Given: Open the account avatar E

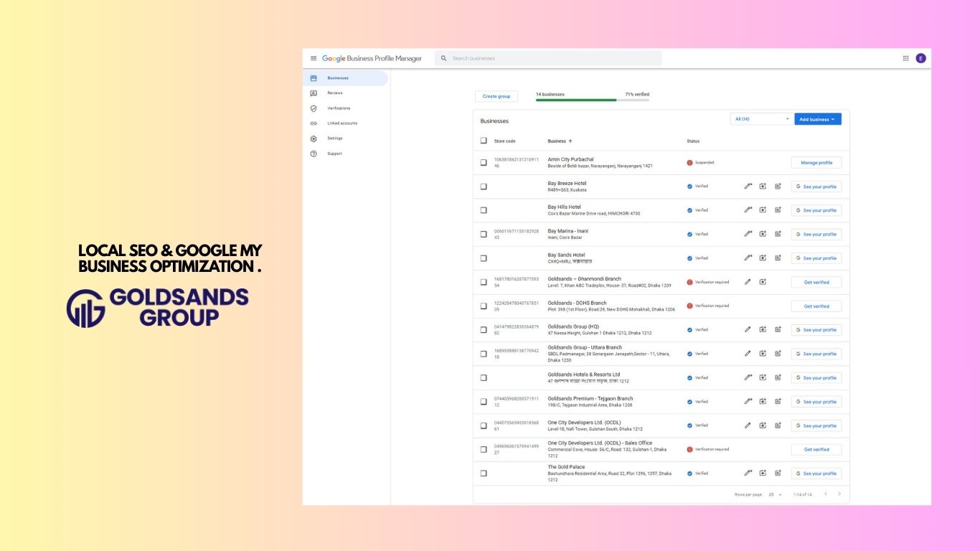Looking at the screenshot, I should click(x=920, y=58).
